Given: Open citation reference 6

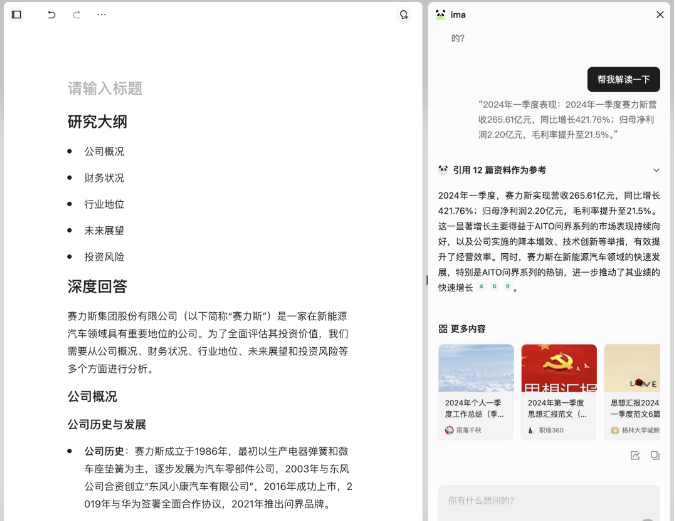Looking at the screenshot, I should 495,286.
